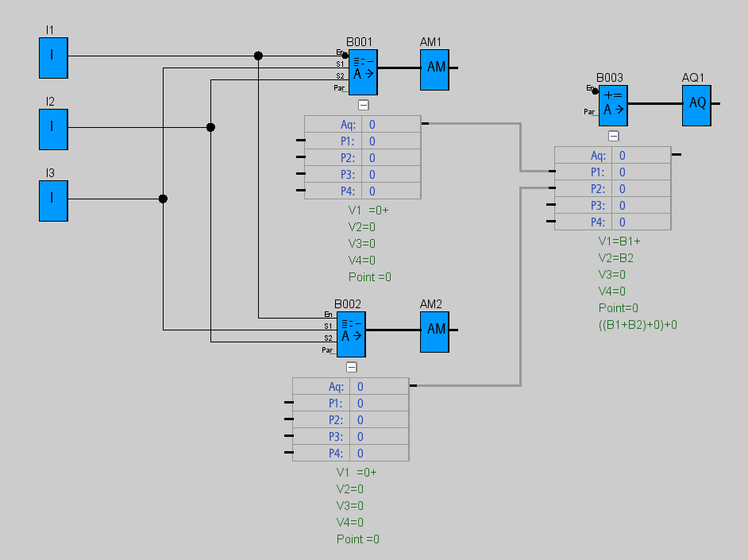Click the Point=0 text under B003
748x560 pixels.
click(619, 308)
